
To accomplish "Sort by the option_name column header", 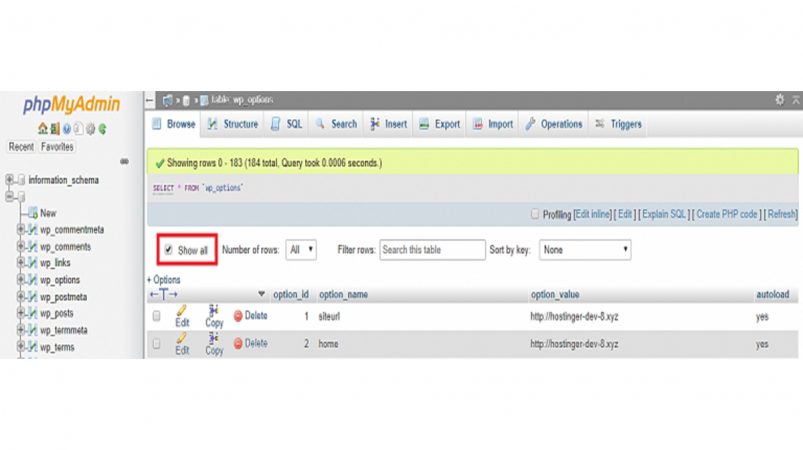I will point(343,294).
